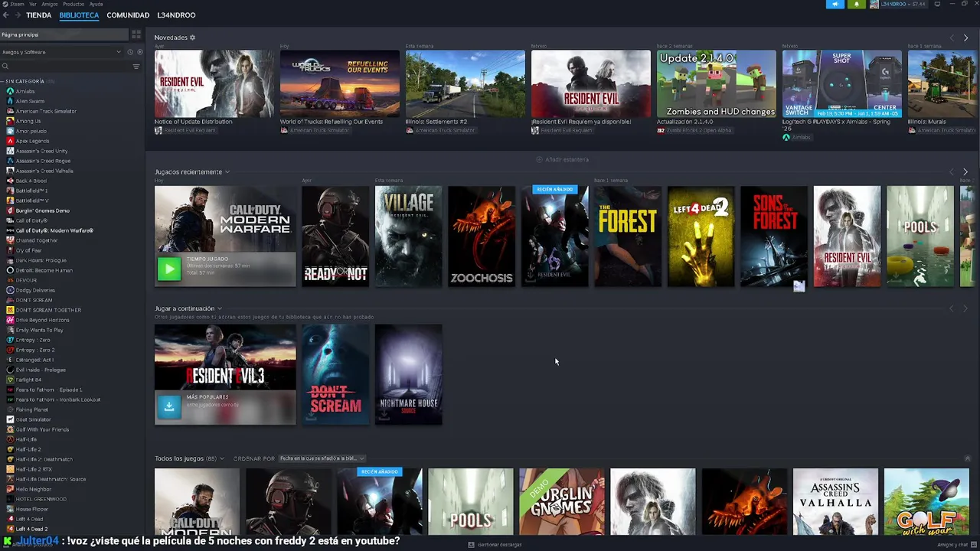Screen dimensions: 980x551
Task: Open Burglin' Gnomes demo cover
Action: coord(561,502)
